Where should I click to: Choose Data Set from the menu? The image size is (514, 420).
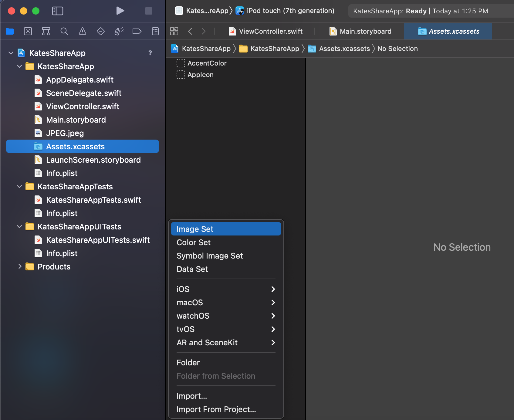point(226,269)
